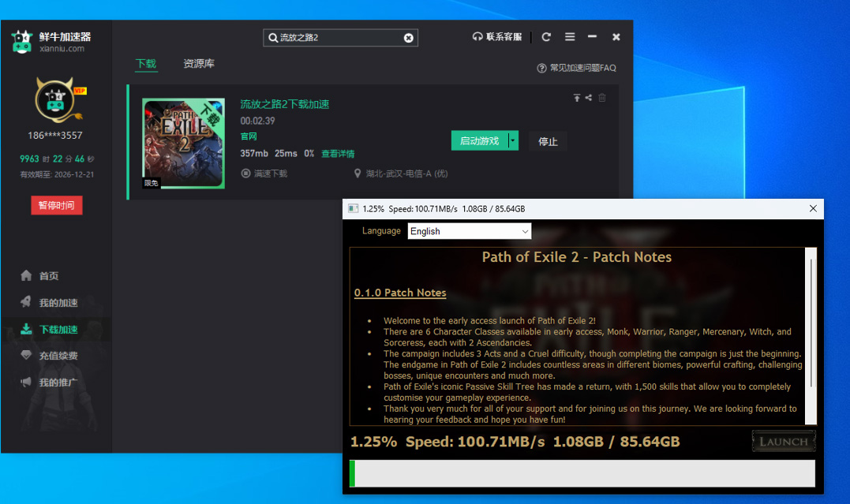Open the 0.1.0 Patch Notes heading link
This screenshot has height=504, width=850.
coord(400,293)
